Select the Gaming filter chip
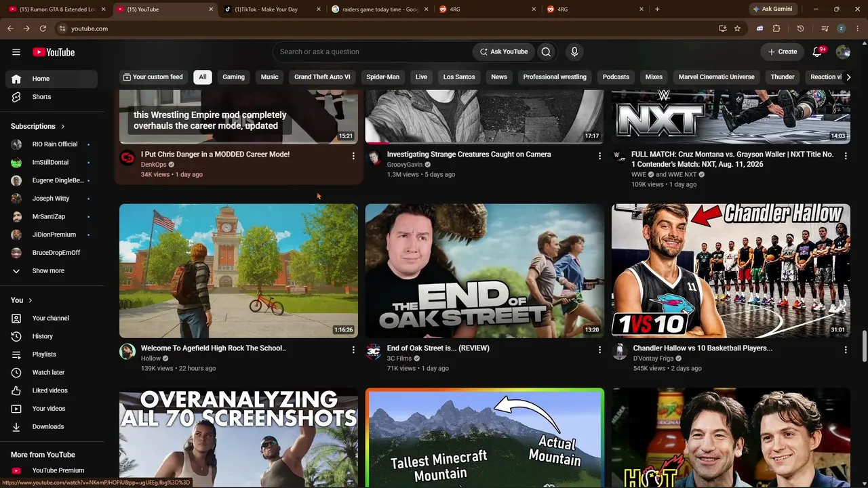The image size is (868, 488). click(x=234, y=77)
